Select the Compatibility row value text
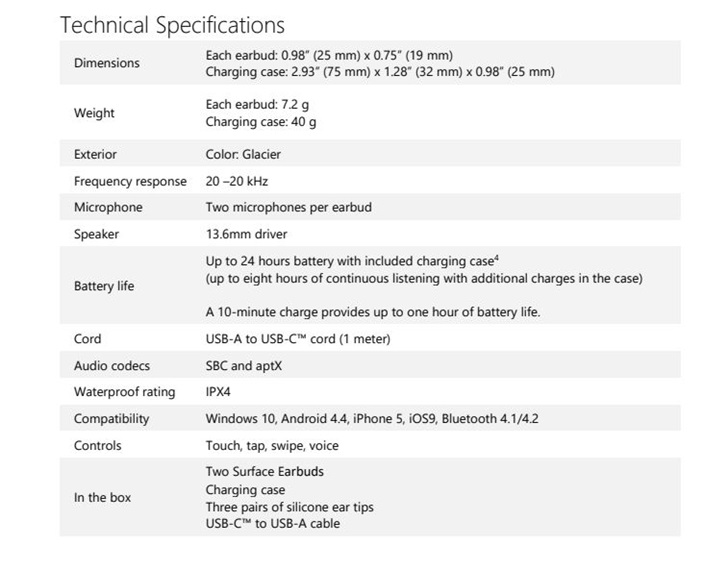The image size is (728, 570). 372,419
